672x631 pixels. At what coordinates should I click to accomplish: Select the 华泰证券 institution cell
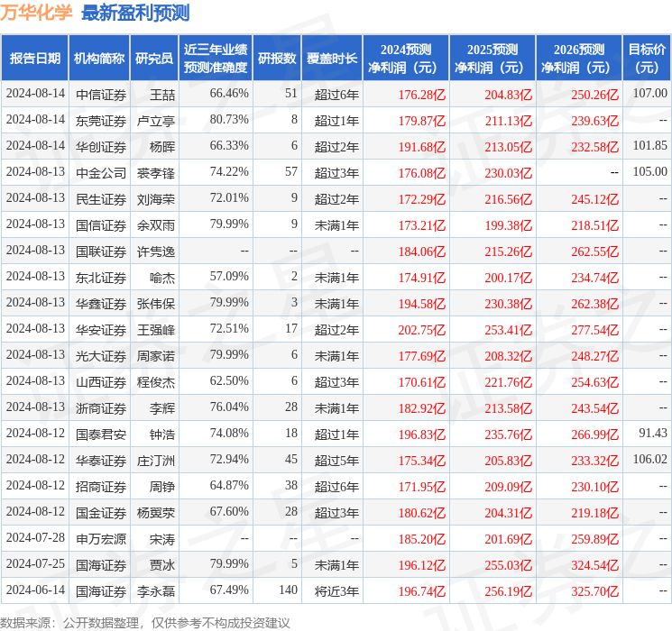[101, 460]
